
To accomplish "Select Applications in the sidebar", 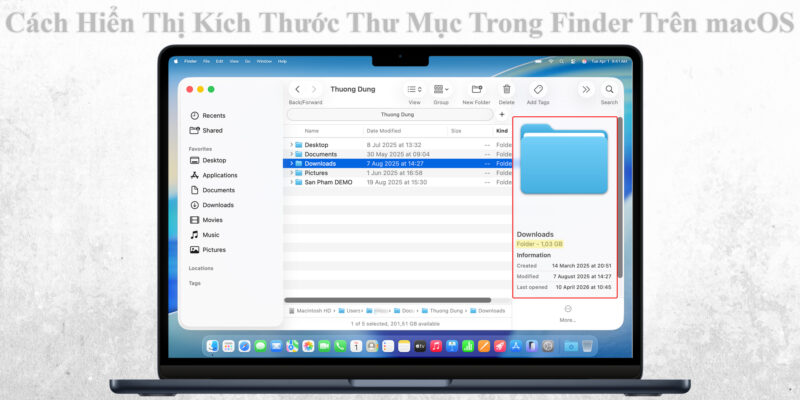I will click(x=214, y=175).
